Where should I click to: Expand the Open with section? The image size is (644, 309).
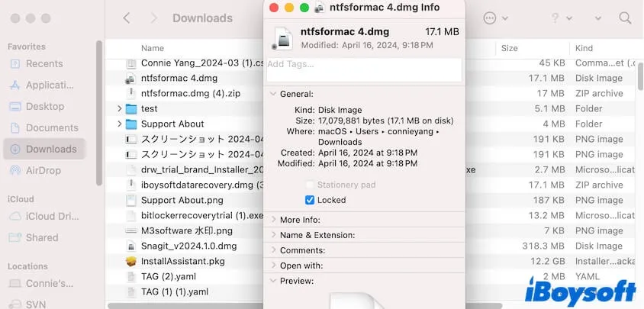click(273, 266)
